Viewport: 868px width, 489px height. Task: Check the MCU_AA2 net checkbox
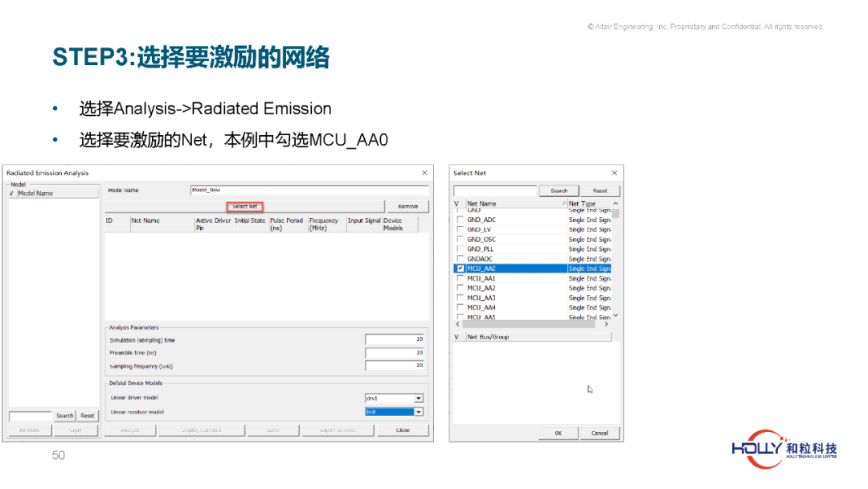pos(460,288)
